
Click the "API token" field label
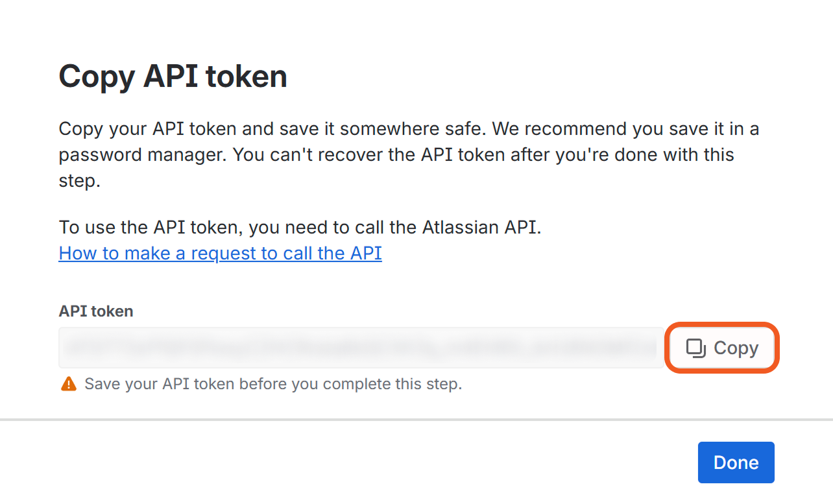(x=96, y=311)
